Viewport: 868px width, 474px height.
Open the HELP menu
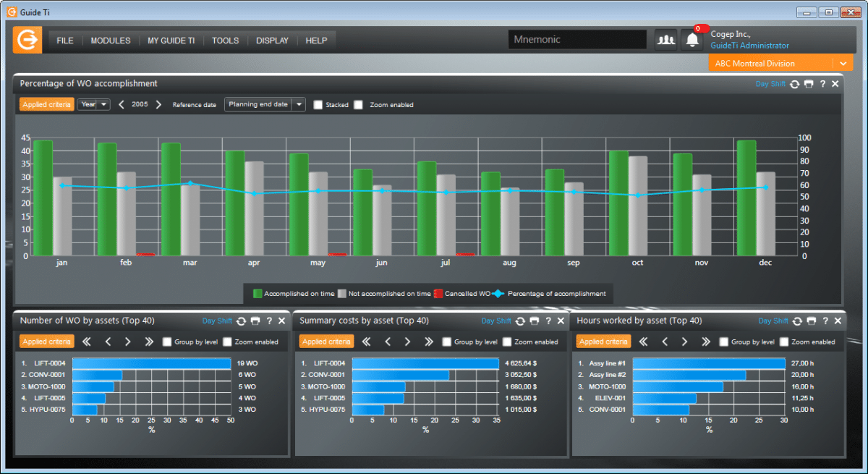pos(317,41)
